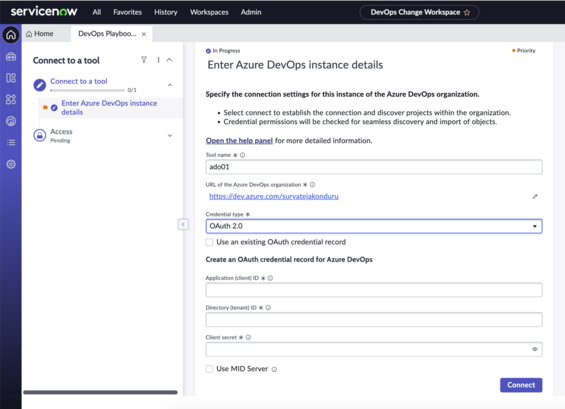This screenshot has width=565, height=409.
Task: Collapse the Connect to a tool stage
Action: tap(170, 85)
